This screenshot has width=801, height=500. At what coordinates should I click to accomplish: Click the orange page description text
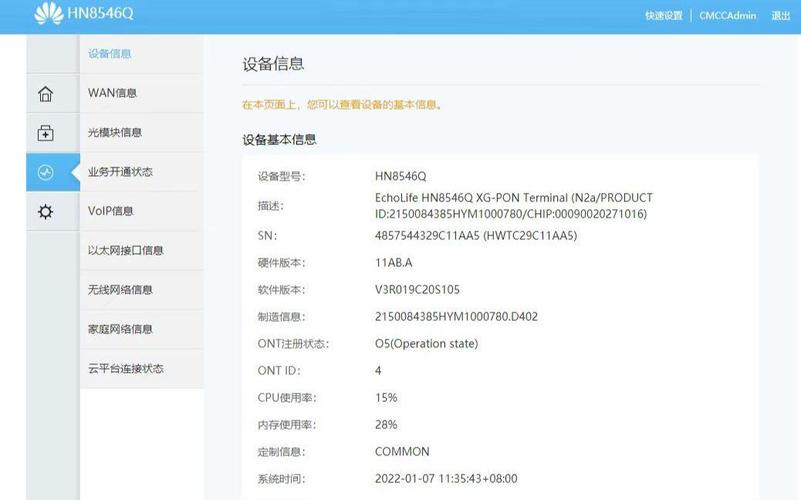(342, 105)
